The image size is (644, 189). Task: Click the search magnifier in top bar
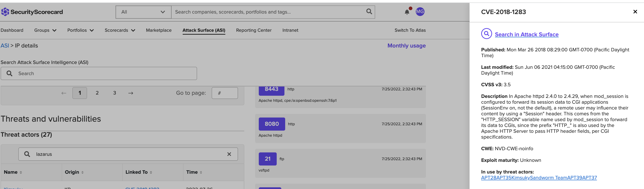369,11
